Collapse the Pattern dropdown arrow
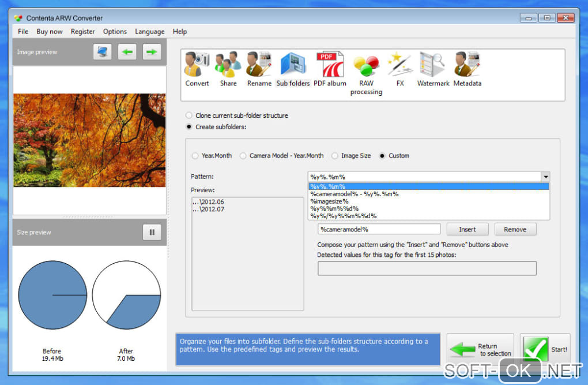Image resolution: width=588 pixels, height=385 pixels. tap(545, 177)
